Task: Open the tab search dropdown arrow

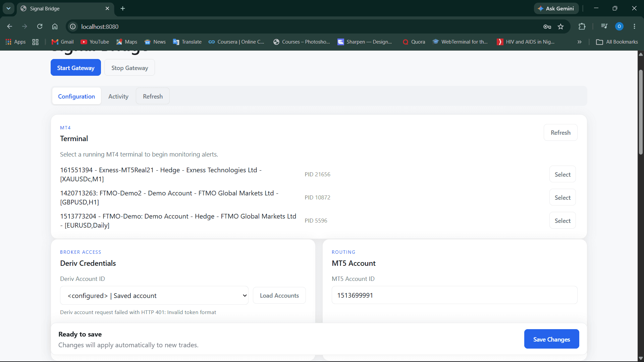Action: (x=8, y=8)
